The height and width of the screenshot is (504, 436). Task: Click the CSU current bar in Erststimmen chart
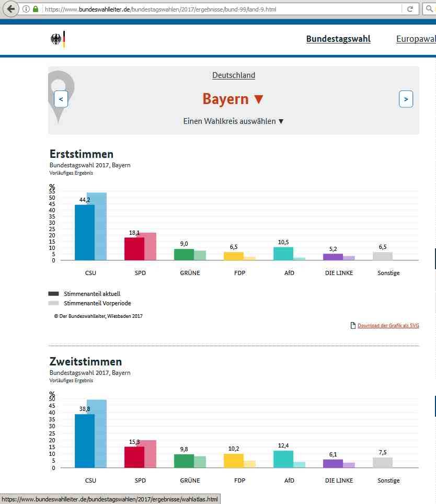pyautogui.click(x=85, y=232)
